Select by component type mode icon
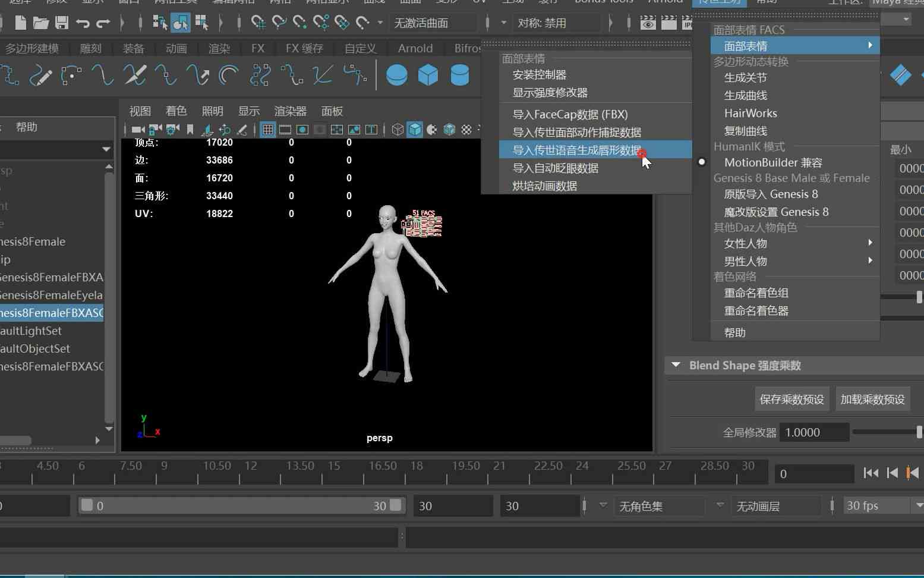 point(201,23)
